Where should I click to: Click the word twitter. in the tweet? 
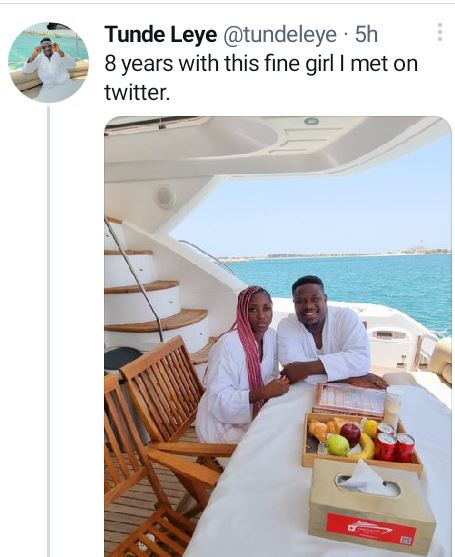(x=137, y=92)
